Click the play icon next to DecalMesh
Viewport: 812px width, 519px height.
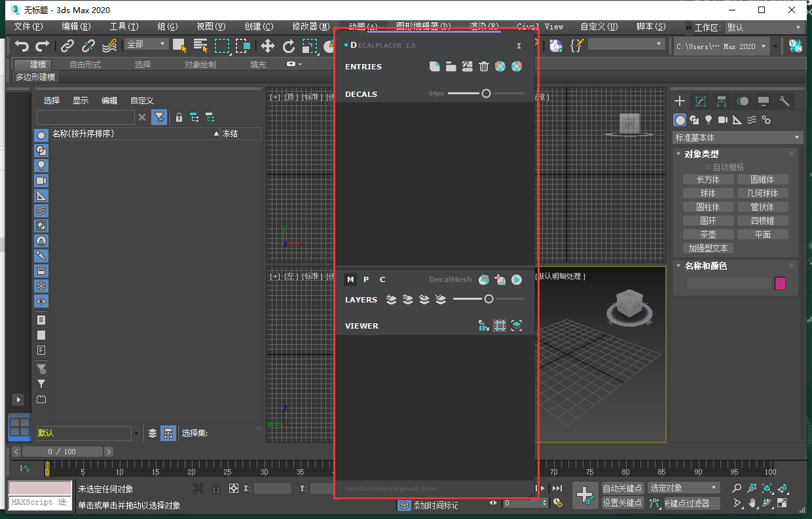click(x=517, y=279)
